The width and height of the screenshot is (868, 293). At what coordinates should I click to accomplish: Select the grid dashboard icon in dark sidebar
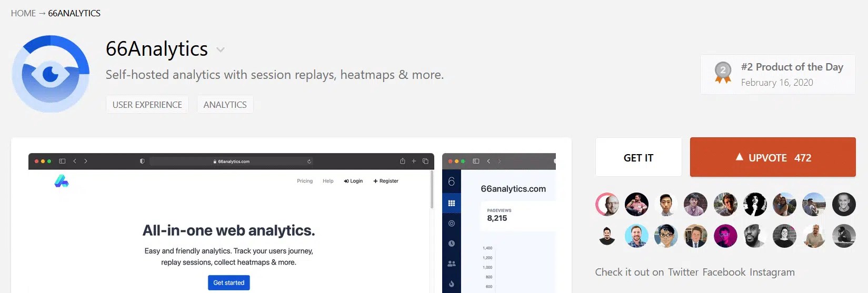click(x=451, y=203)
